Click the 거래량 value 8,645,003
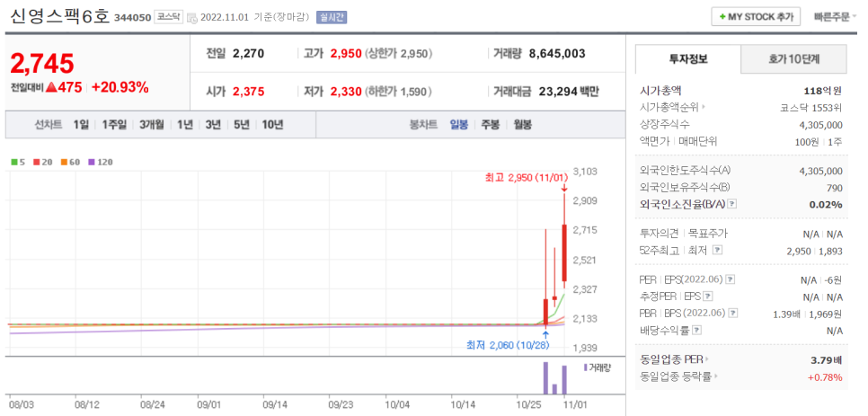This screenshot has width=868, height=416. click(557, 54)
